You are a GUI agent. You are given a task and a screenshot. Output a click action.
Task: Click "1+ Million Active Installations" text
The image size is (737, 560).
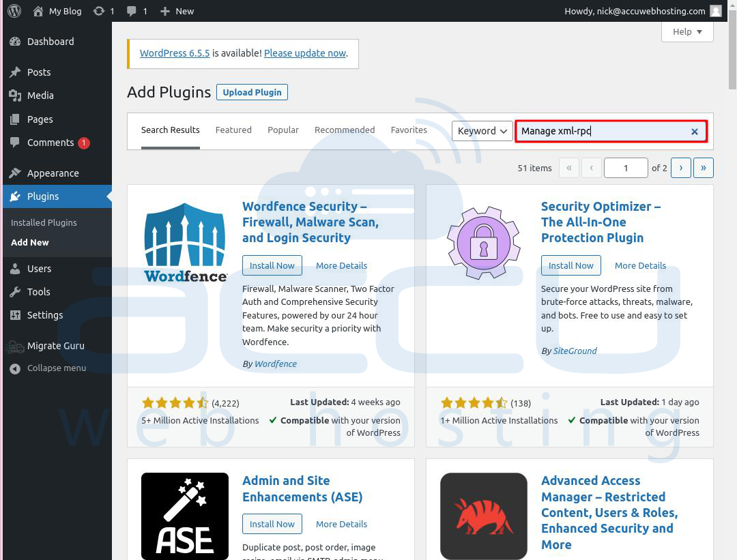pos(499,420)
